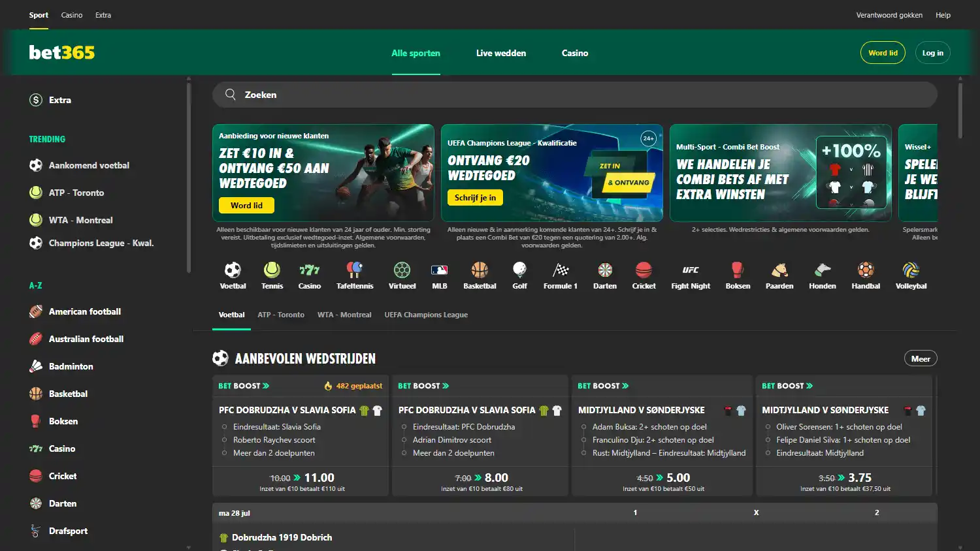This screenshot has width=980, height=551.
Task: Open WTA - Montreal in trending
Action: click(x=71, y=220)
